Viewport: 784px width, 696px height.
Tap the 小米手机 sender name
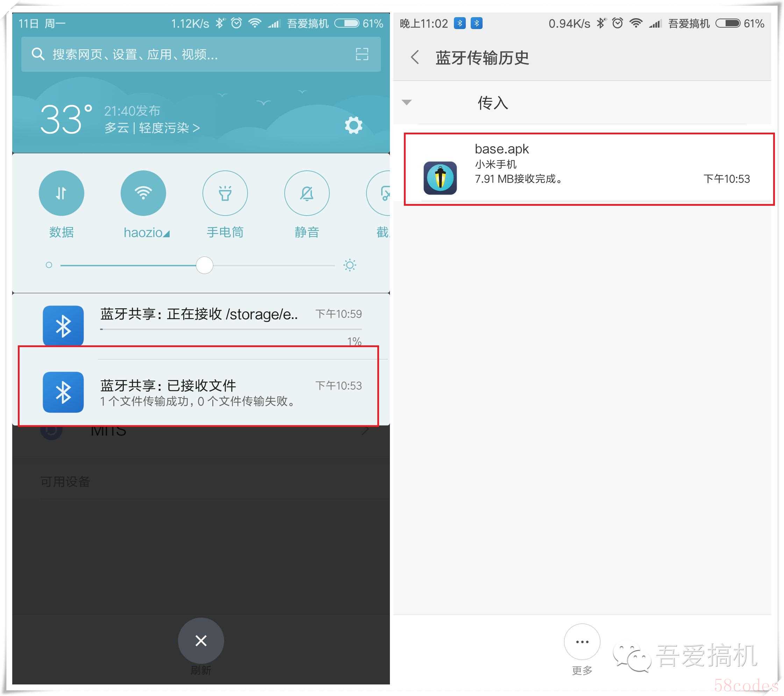[496, 164]
